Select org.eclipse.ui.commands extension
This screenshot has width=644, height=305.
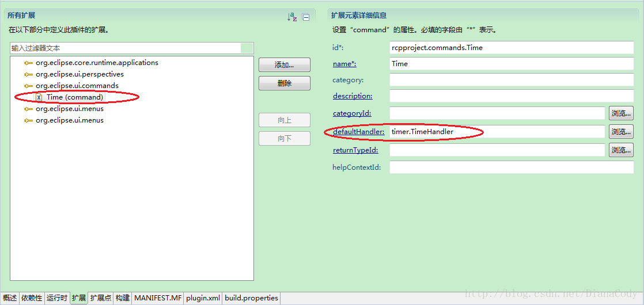tap(77, 86)
